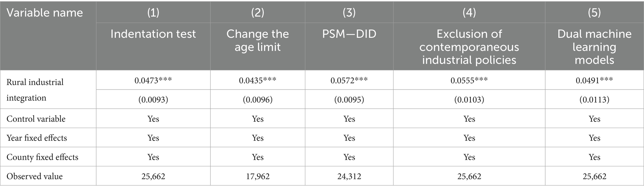
Task: Select the 'Observed value' row label
Action: tap(35, 176)
